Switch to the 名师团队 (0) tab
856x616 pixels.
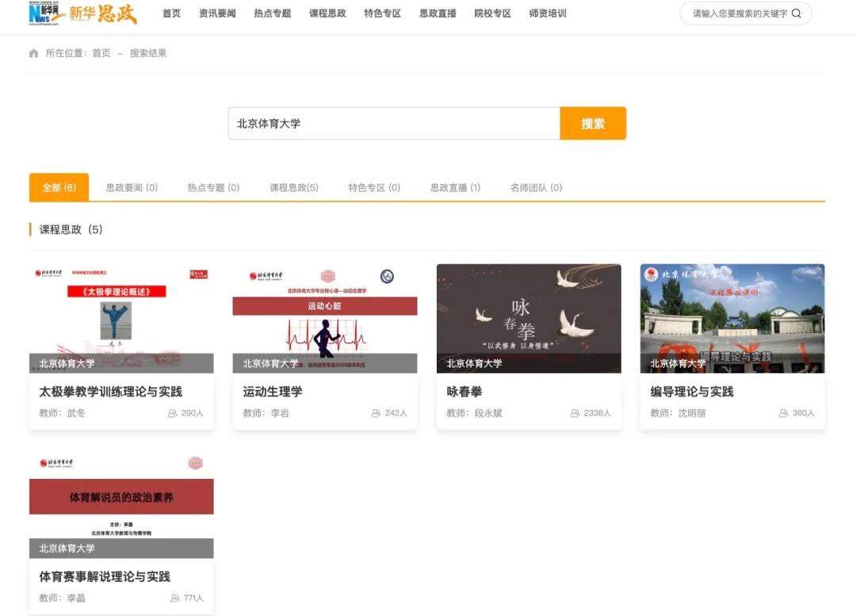[536, 187]
